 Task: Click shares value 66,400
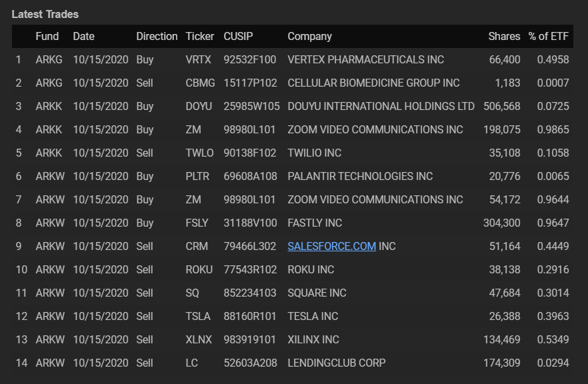pos(505,59)
